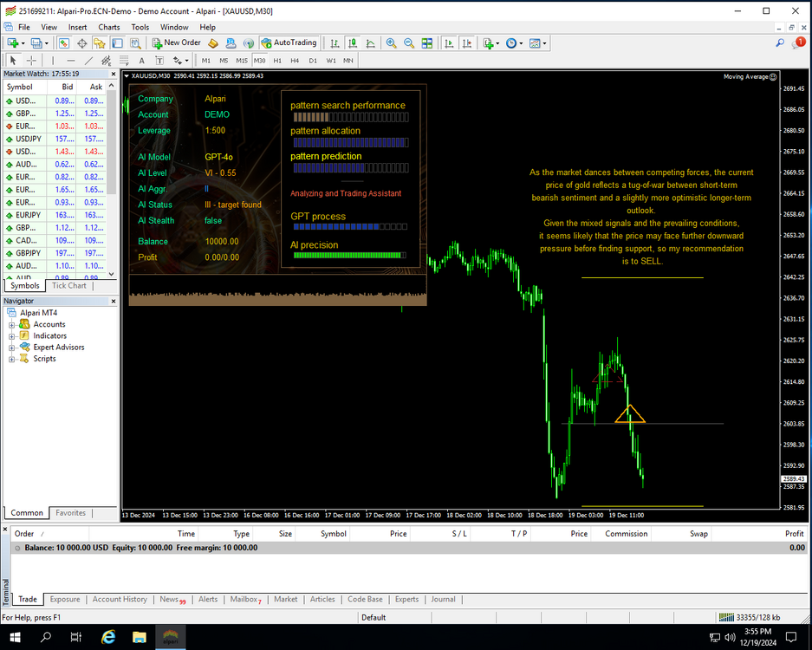Expand the Expert Advisors tree node
The height and width of the screenshot is (650, 812).
tap(11, 348)
